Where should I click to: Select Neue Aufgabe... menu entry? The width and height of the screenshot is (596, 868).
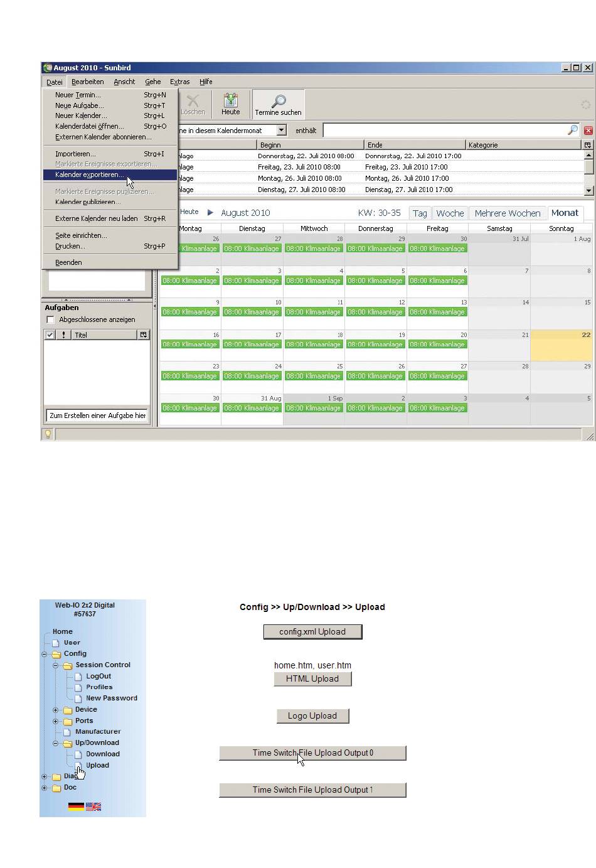click(110, 105)
